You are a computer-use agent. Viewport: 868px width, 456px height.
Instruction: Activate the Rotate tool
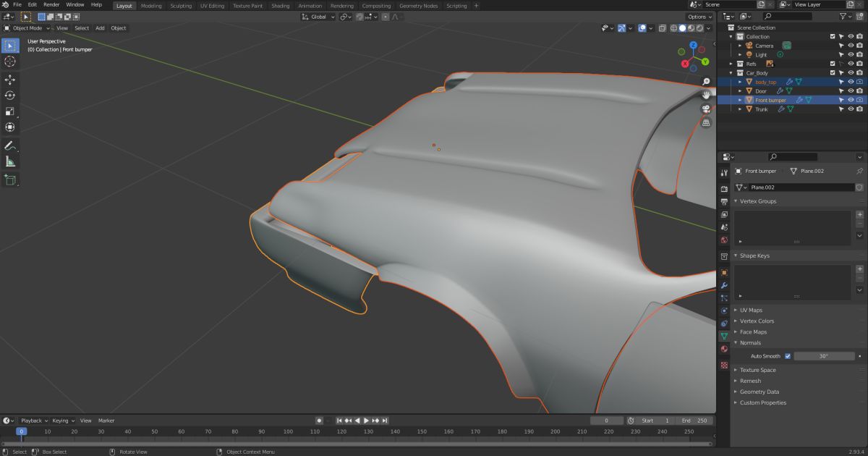click(10, 96)
